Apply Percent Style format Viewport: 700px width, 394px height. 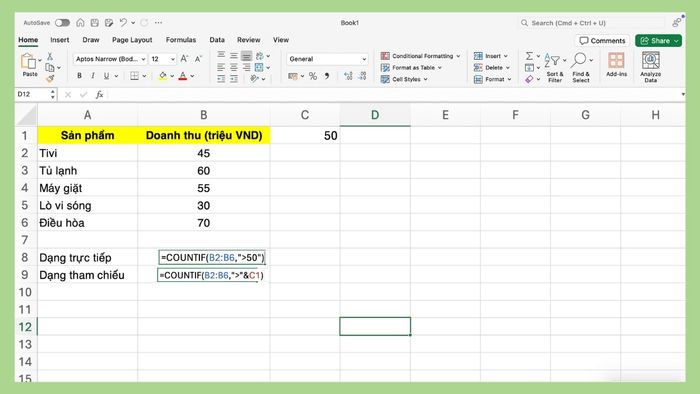tap(313, 76)
